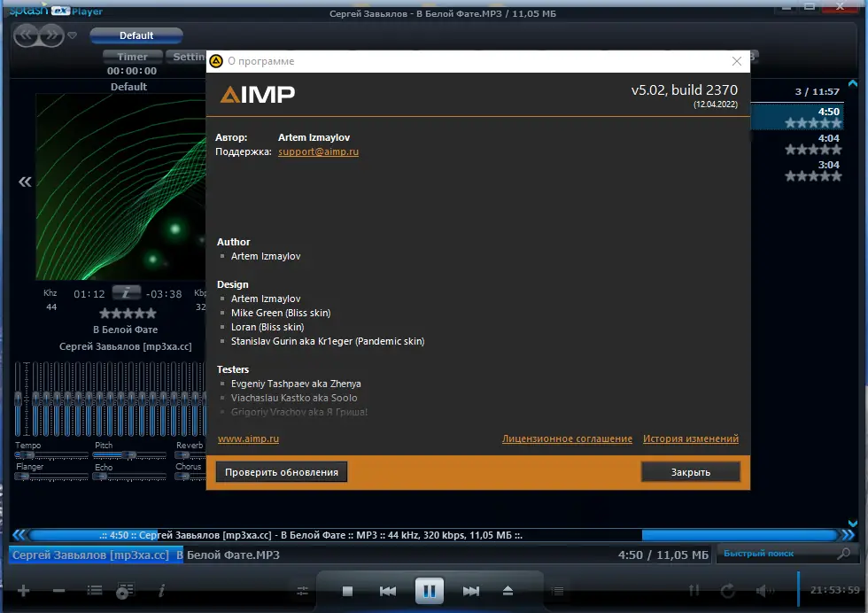This screenshot has height=613, width=868.
Task: Open the Settings tab
Action: pos(188,57)
